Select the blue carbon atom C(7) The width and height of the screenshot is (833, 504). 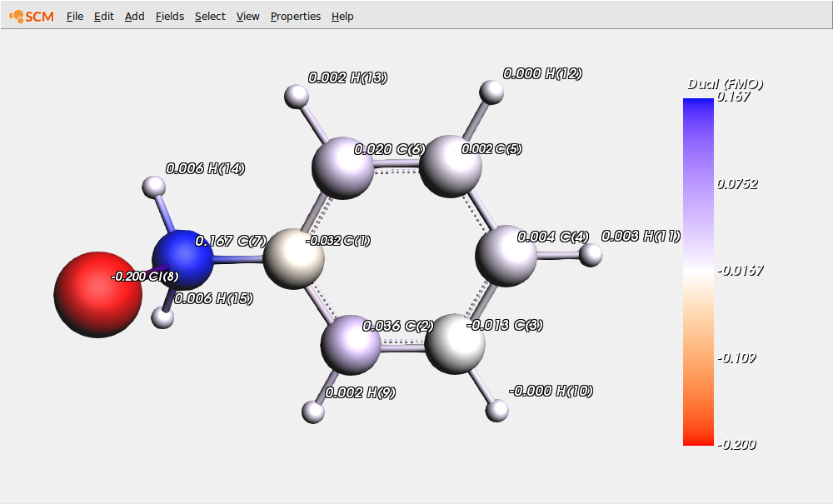click(x=179, y=257)
